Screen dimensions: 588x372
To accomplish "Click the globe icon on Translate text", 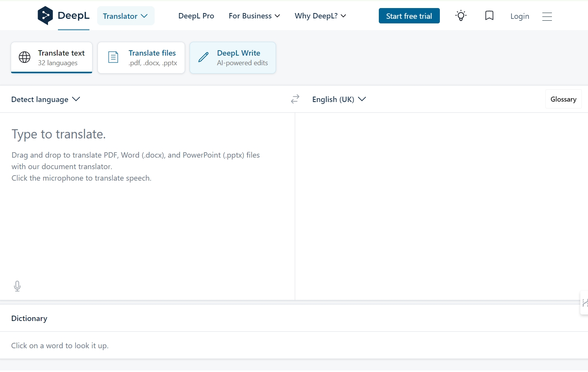I will tap(25, 57).
